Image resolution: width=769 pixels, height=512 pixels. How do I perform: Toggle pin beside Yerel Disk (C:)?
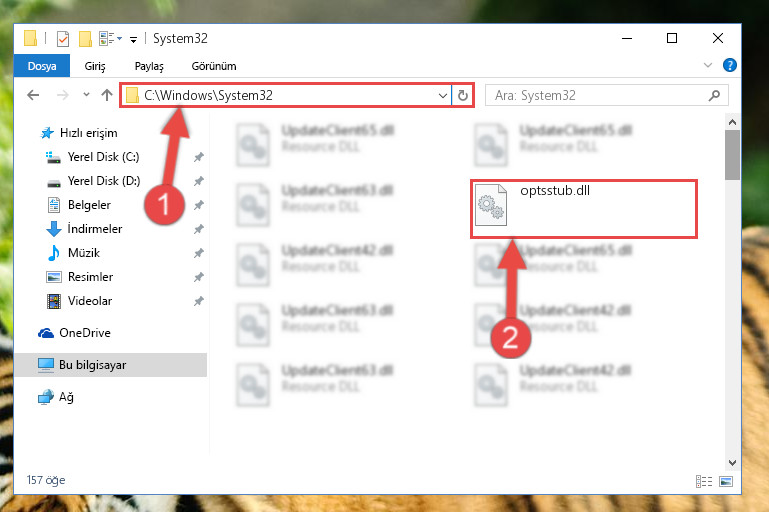[199, 157]
